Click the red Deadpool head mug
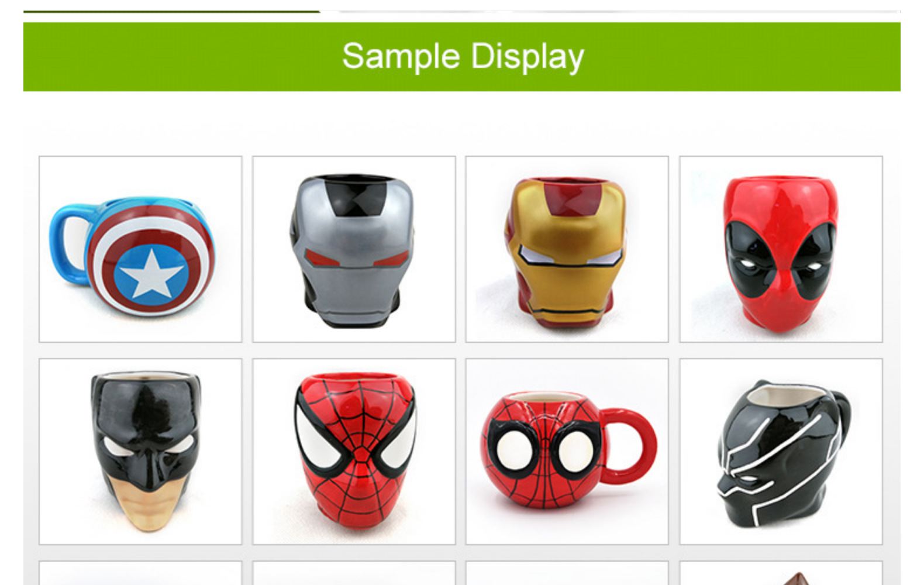924x585 pixels. click(x=781, y=249)
